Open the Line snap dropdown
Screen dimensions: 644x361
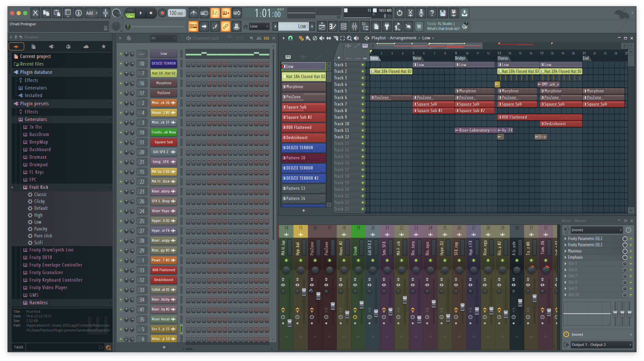[259, 27]
